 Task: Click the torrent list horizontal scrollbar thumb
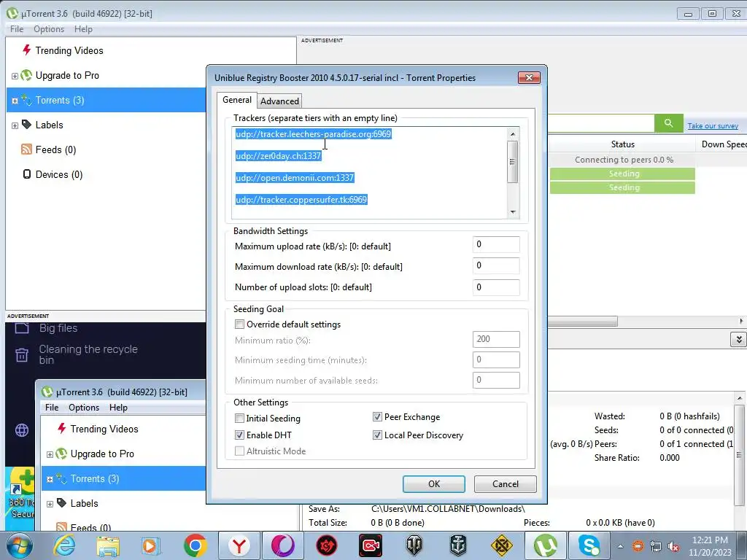click(582, 322)
